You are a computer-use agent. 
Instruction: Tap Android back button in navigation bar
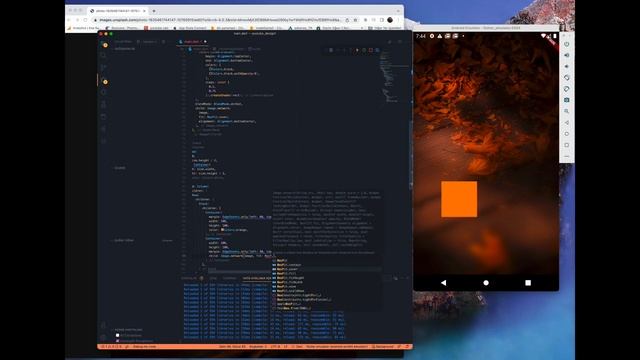coord(444,282)
